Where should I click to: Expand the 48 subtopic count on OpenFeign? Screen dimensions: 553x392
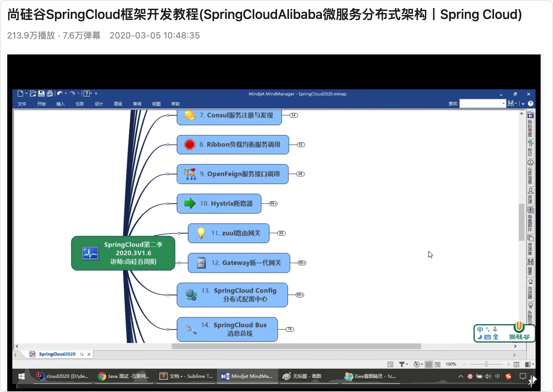[x=300, y=174]
